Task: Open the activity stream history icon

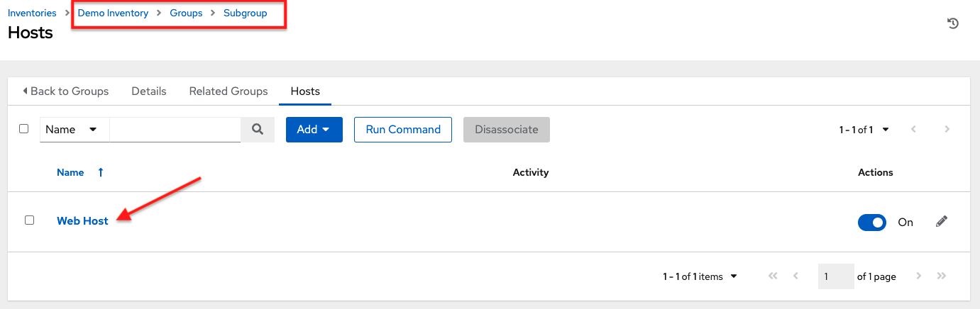Action: point(953,23)
